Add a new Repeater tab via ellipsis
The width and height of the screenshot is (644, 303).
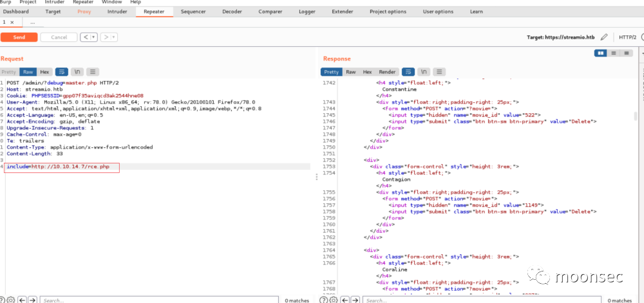pyautogui.click(x=33, y=22)
